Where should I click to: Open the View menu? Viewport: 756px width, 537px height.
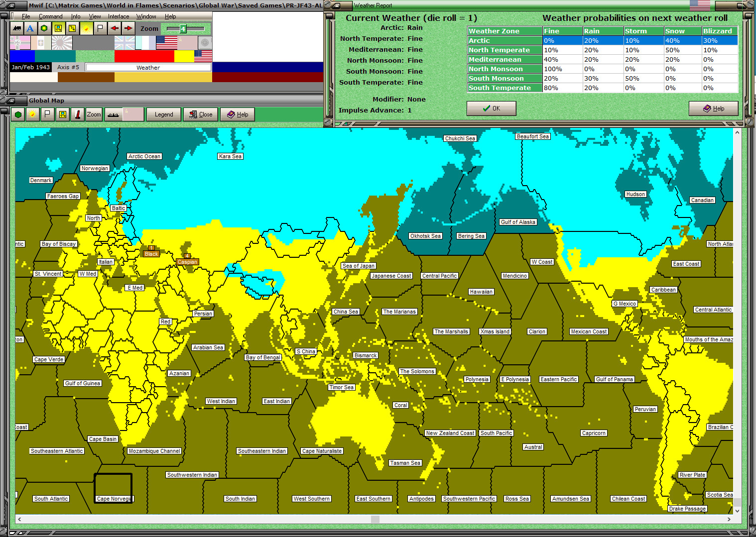click(x=95, y=16)
